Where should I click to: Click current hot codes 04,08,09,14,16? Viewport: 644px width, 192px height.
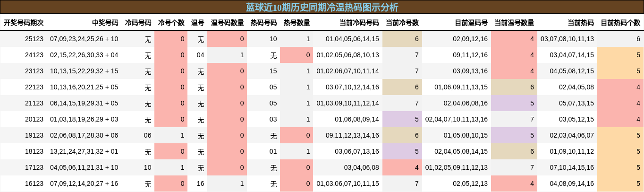[x=572, y=183]
